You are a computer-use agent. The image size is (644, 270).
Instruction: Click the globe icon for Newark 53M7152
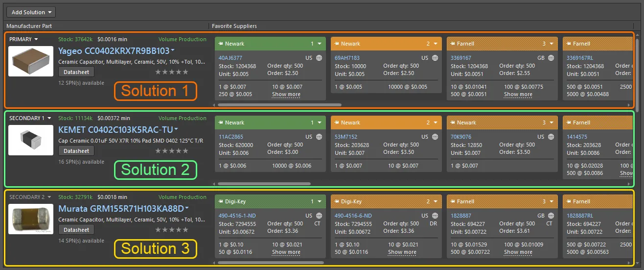pyautogui.click(x=435, y=137)
